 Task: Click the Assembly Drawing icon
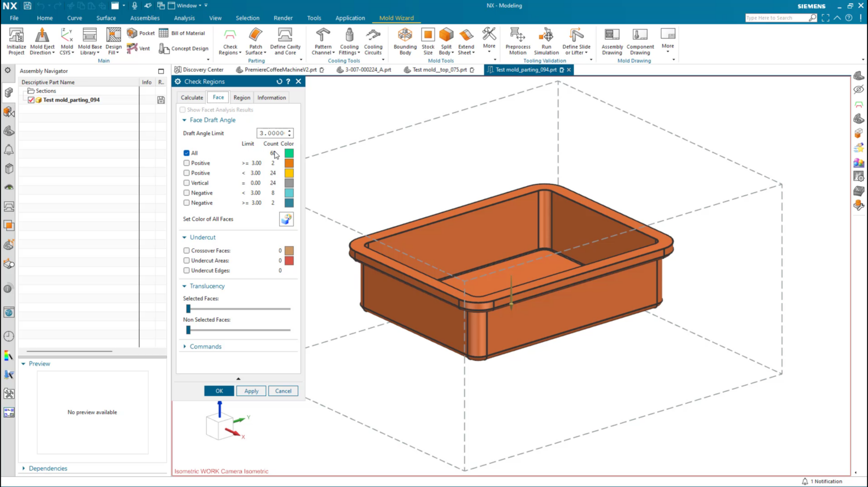[x=611, y=40]
